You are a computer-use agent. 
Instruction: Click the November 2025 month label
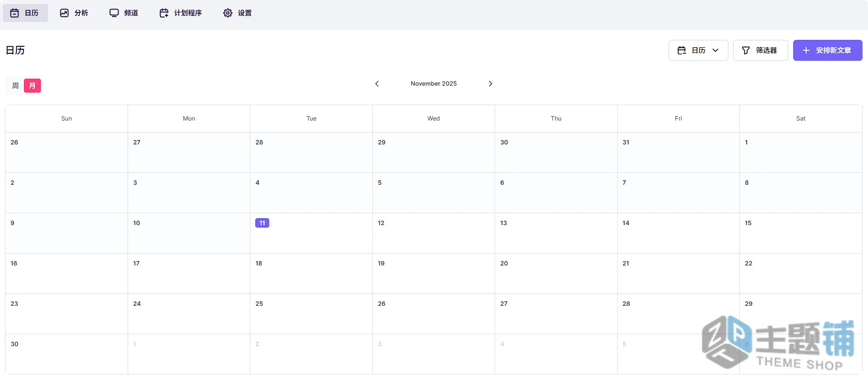(434, 84)
